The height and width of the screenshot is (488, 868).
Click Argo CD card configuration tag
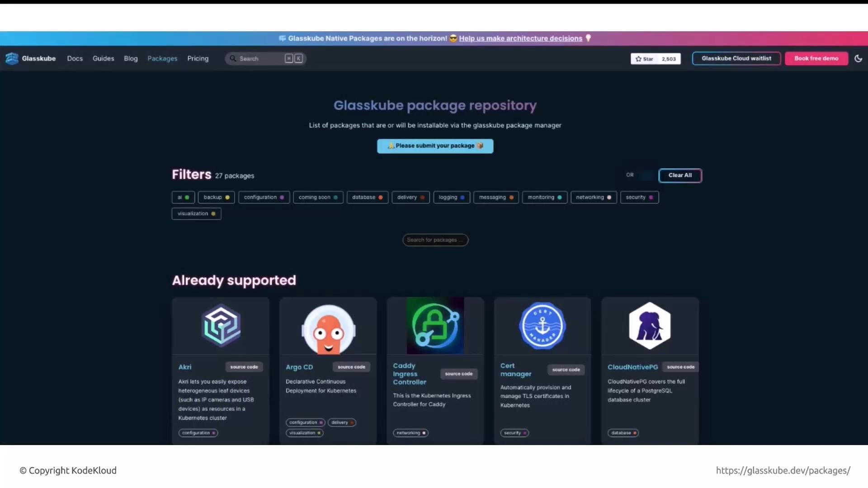click(305, 422)
